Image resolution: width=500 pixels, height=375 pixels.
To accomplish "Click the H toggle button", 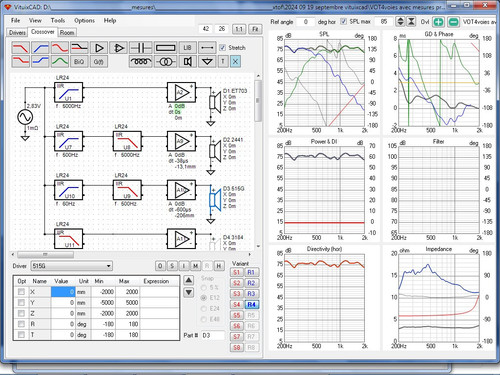I will (x=219, y=266).
